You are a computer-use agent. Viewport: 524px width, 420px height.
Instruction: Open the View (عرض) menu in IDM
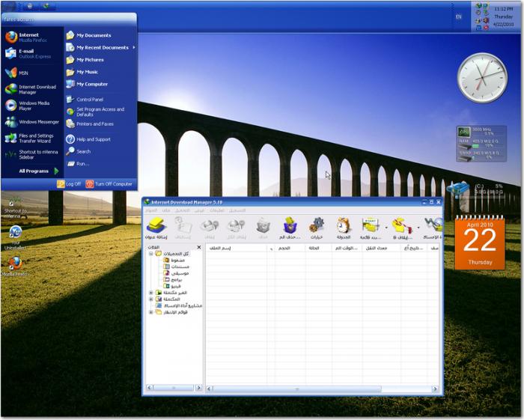click(199, 210)
